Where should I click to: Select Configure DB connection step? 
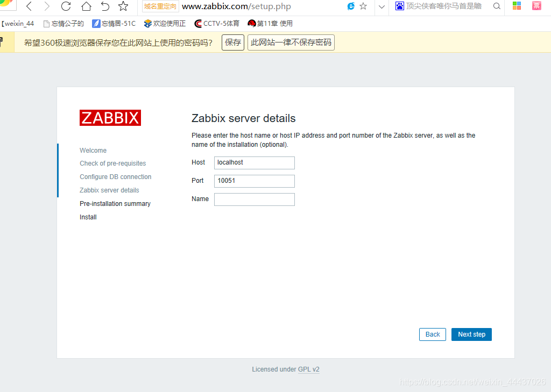(116, 177)
